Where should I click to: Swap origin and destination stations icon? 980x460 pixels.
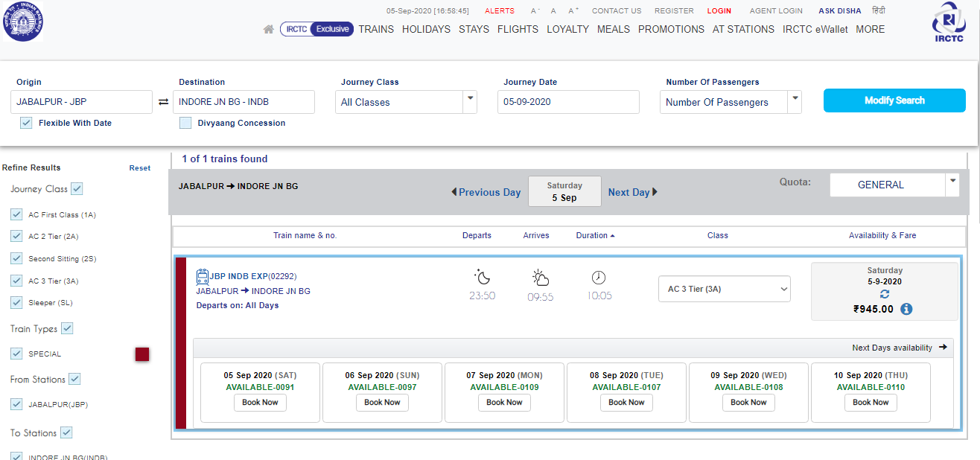tap(163, 102)
